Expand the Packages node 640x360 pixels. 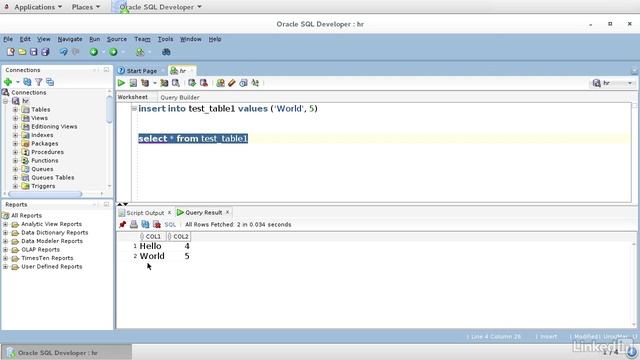tap(15, 144)
